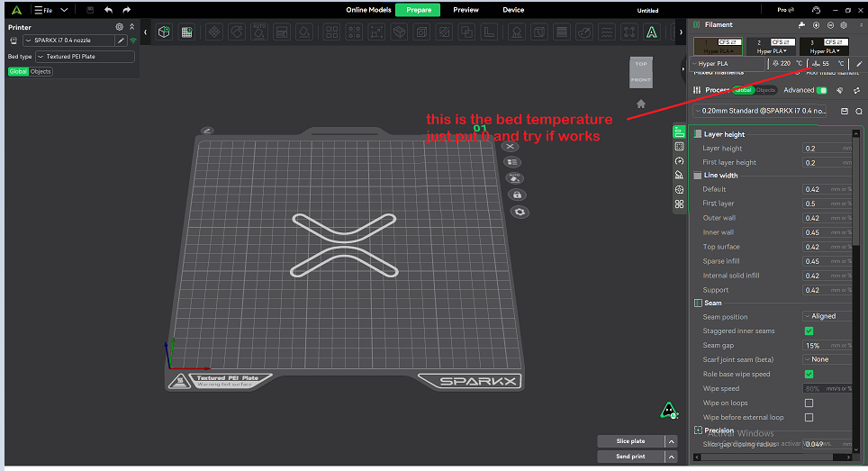Click the Home view icon under view cube

pos(641,104)
